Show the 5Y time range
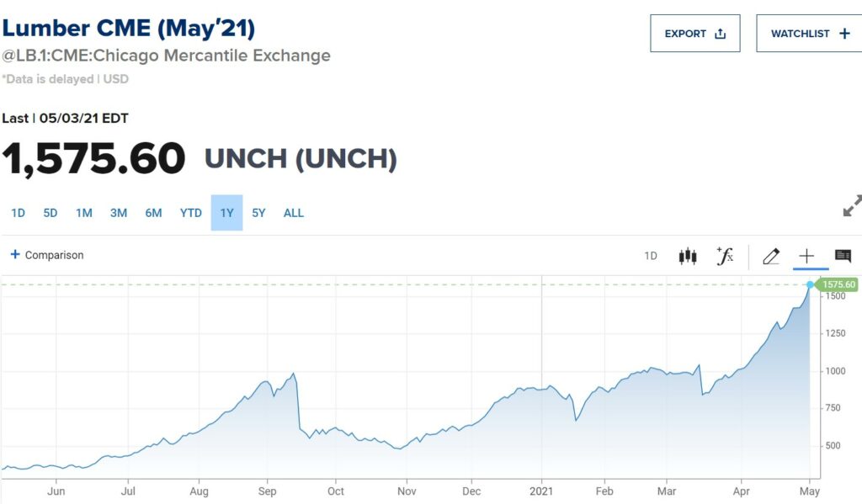 [x=258, y=213]
